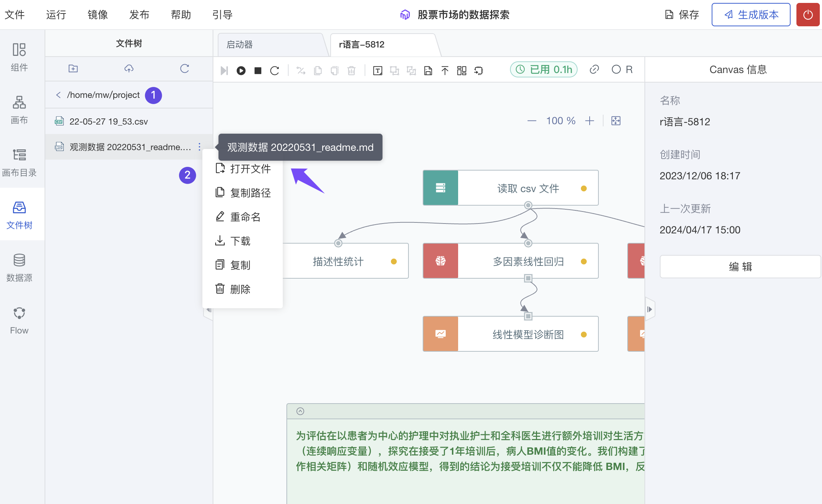The height and width of the screenshot is (504, 822).
Task: Click the 生成版本 button
Action: [x=751, y=15]
